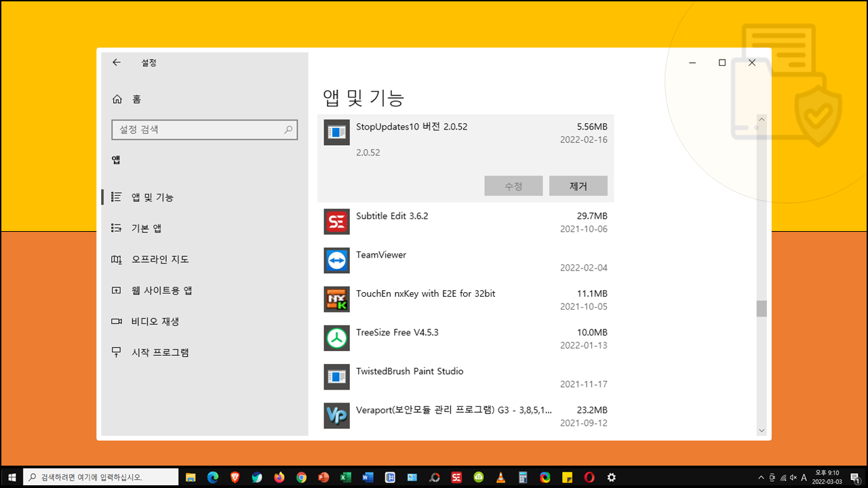Viewport: 868px width, 488px height.
Task: Click the taskbar search box
Action: (101, 477)
